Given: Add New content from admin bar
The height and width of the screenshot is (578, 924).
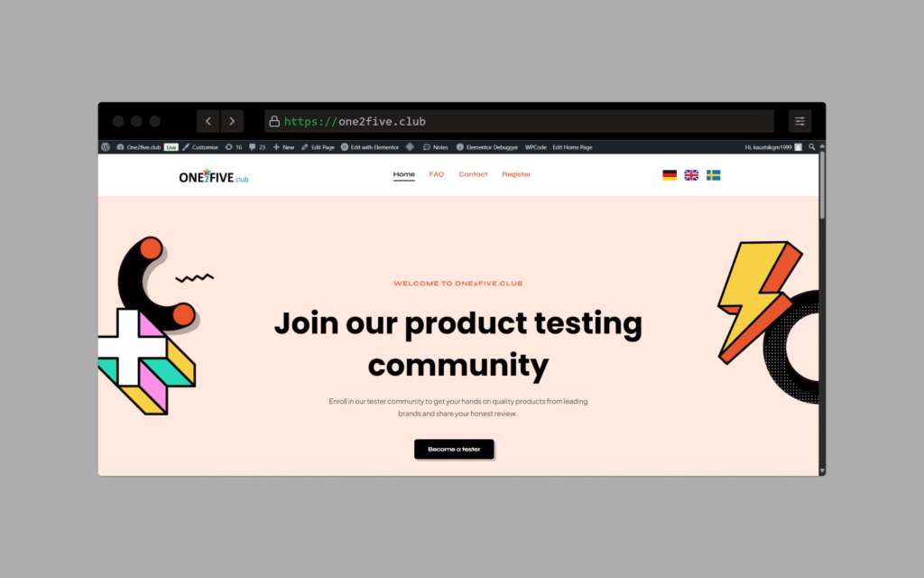Looking at the screenshot, I should [x=283, y=147].
